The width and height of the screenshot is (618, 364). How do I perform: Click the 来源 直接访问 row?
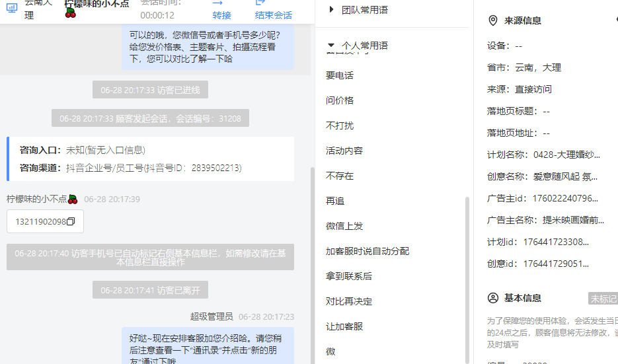pyautogui.click(x=519, y=89)
